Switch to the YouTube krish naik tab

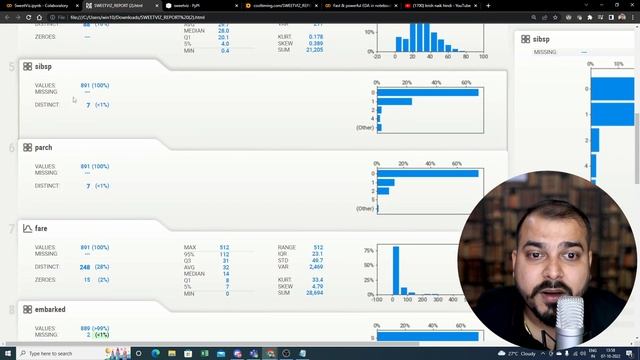(441, 6)
